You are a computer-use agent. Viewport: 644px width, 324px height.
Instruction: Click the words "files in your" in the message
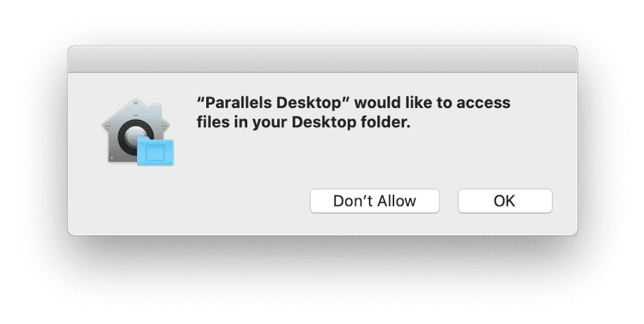coord(246,123)
